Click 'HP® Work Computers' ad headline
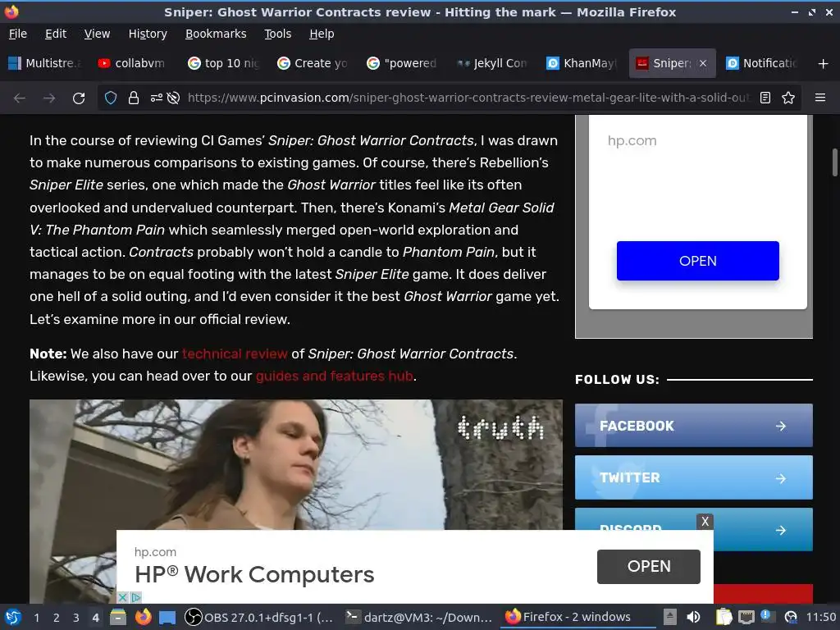 254,574
